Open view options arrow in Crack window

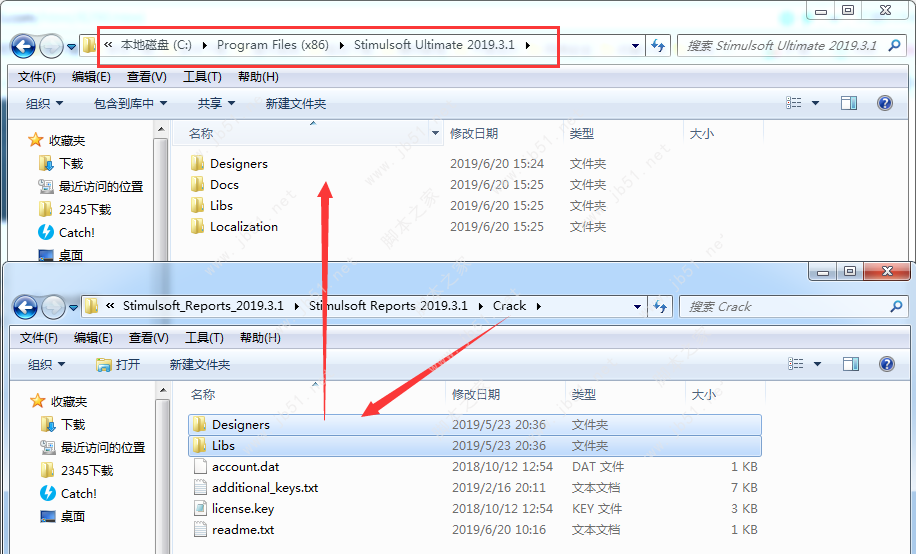coord(817,364)
